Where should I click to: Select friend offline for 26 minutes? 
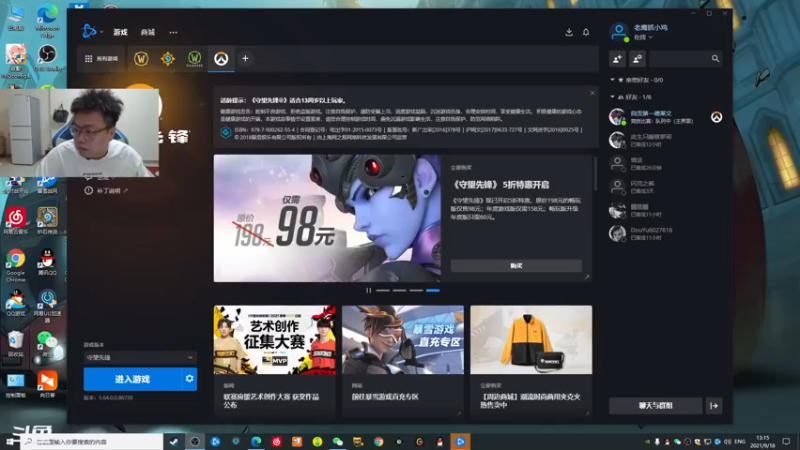click(665, 164)
